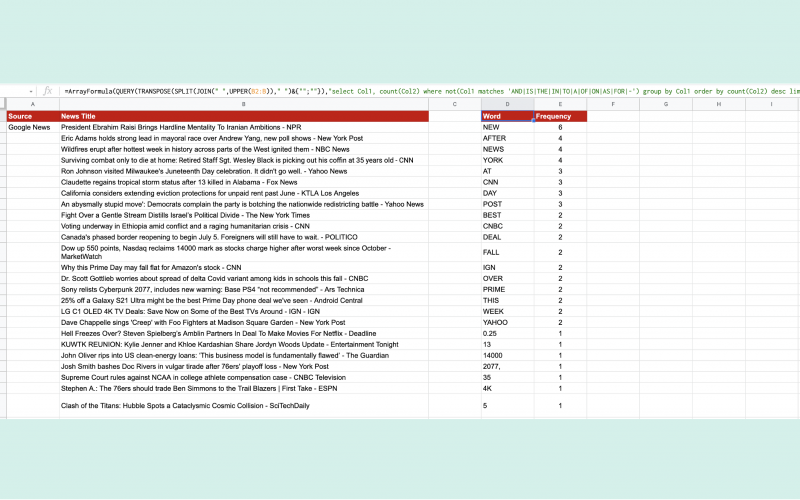The width and height of the screenshot is (800, 500).
Task: Select column D header
Action: pos(507,104)
